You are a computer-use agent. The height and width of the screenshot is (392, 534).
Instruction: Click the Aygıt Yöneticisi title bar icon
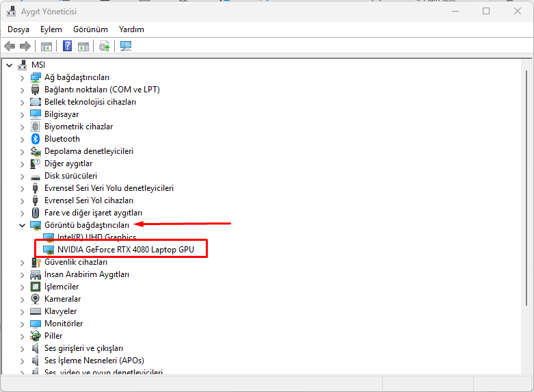11,11
